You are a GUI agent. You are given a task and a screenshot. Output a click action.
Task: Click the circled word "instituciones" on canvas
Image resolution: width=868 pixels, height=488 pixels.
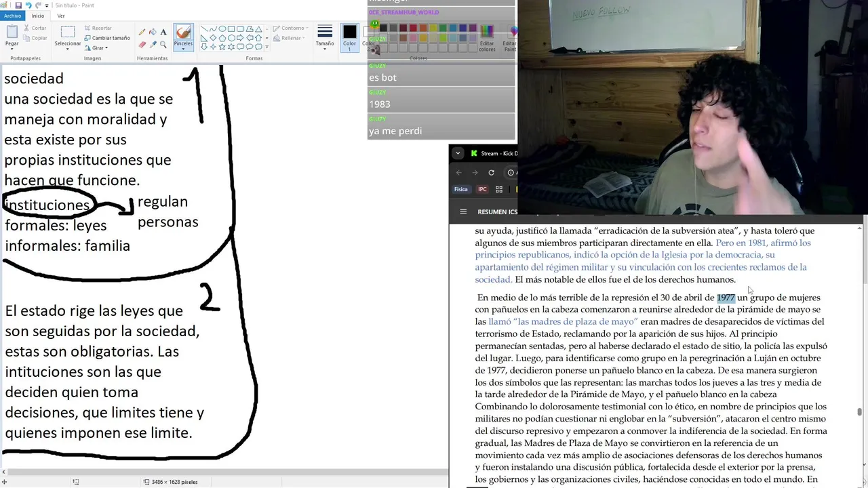(x=47, y=205)
